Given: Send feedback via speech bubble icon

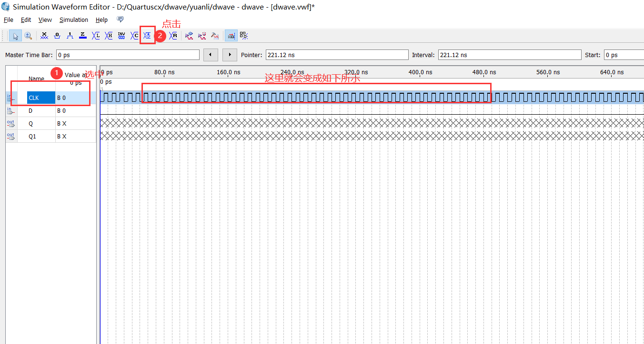Looking at the screenshot, I should coord(120,20).
